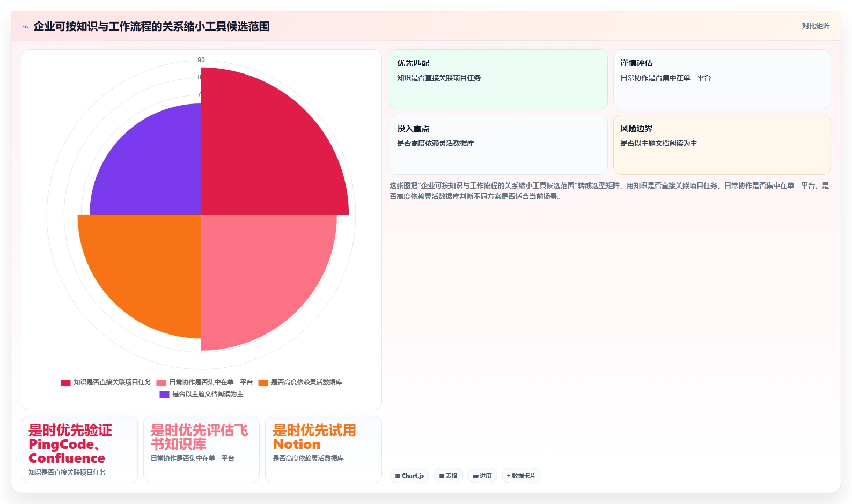The height and width of the screenshot is (504, 852).
Task: Click the 是时优先验证 PingCode、Confluence stat card
Action: 79,449
